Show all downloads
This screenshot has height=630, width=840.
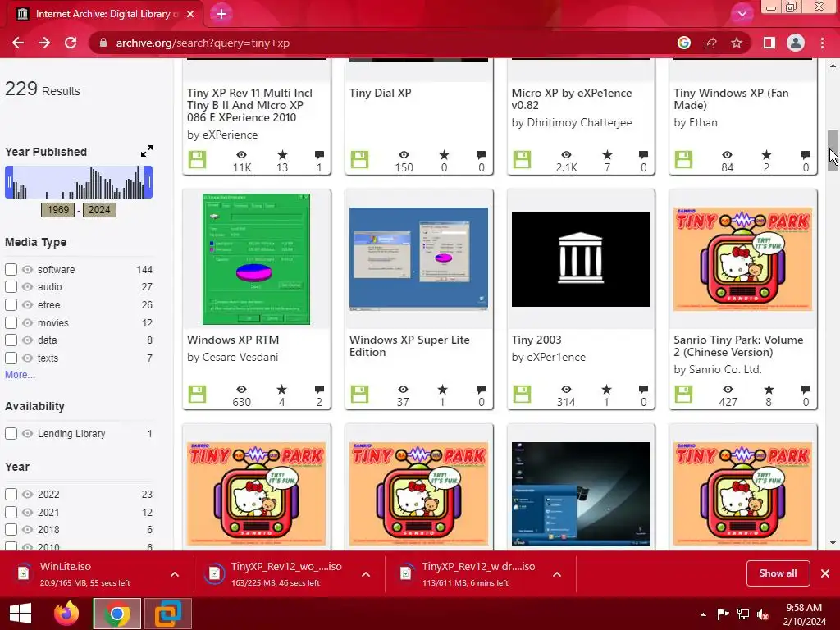tap(778, 573)
